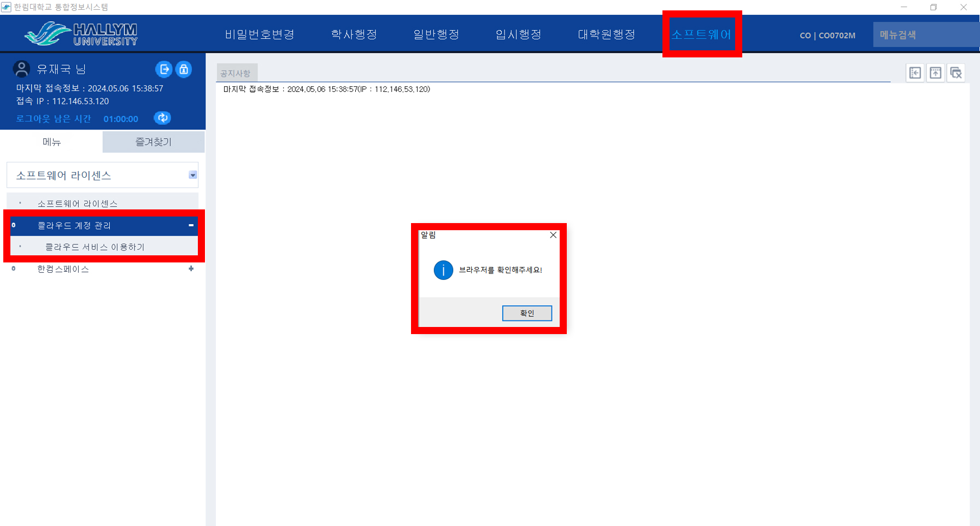Open the 학사행정 menu
The image size is (980, 526).
(x=353, y=34)
